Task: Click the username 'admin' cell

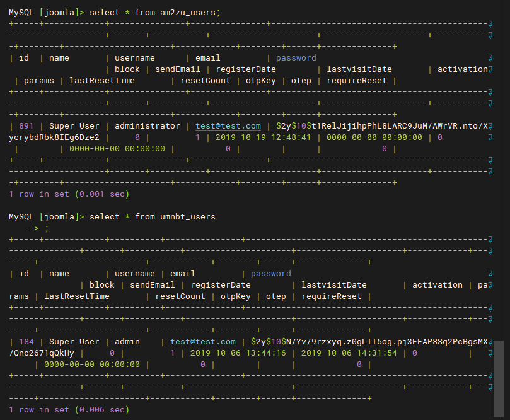Action: (127, 342)
